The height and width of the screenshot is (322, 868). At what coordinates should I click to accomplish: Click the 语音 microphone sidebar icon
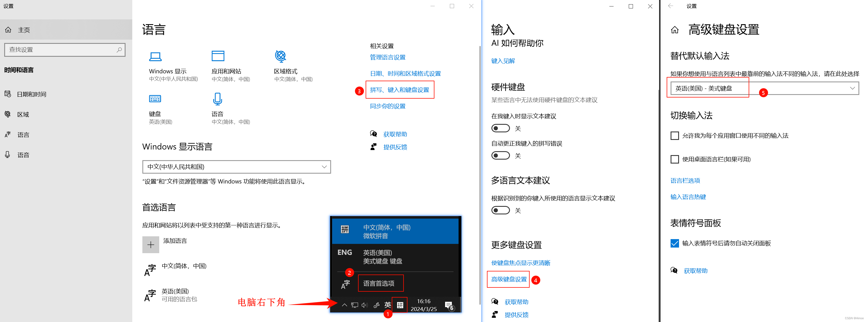coord(7,155)
